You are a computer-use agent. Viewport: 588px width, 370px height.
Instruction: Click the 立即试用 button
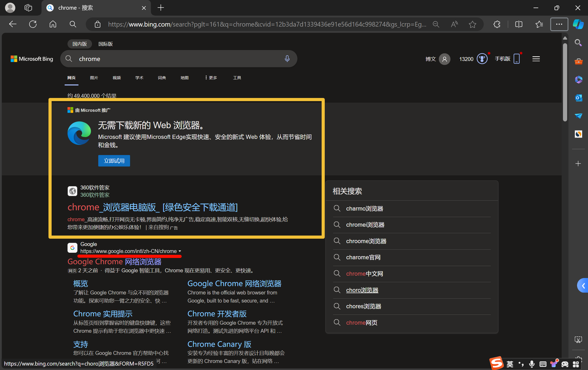click(114, 161)
